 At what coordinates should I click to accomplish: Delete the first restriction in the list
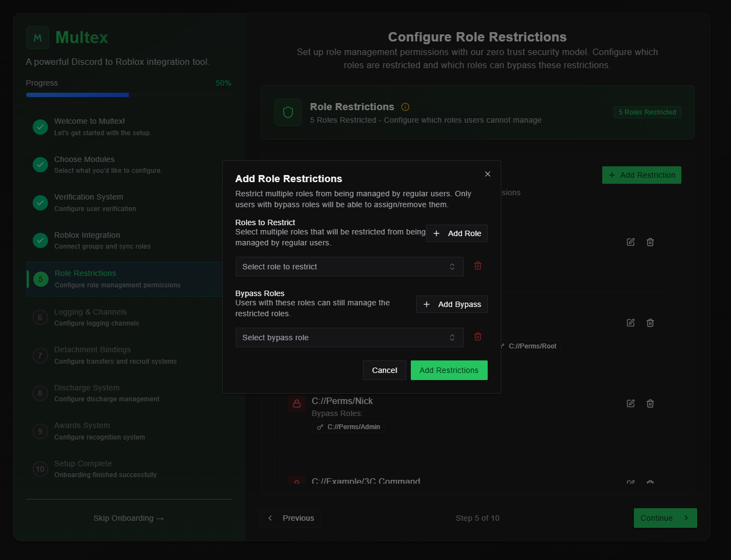pos(650,242)
